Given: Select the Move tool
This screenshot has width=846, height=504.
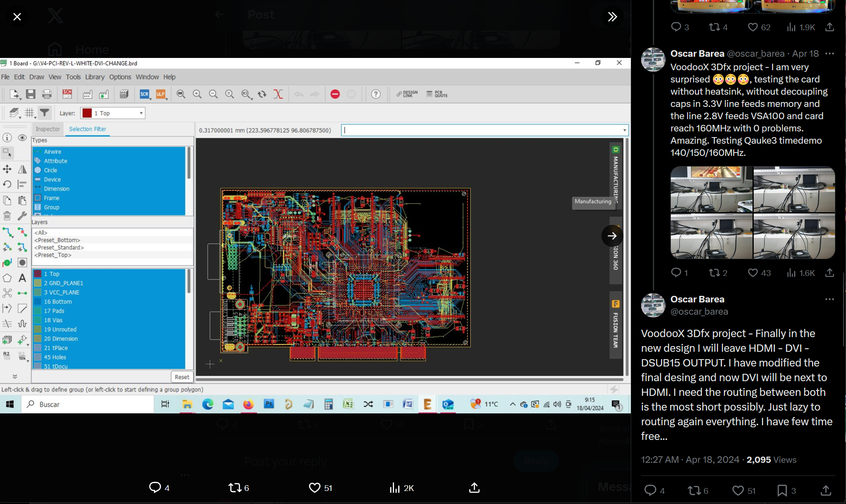Looking at the screenshot, I should [7, 169].
